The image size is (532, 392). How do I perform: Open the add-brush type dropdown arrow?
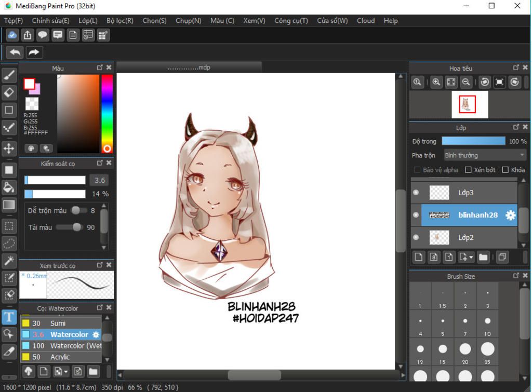point(66,372)
